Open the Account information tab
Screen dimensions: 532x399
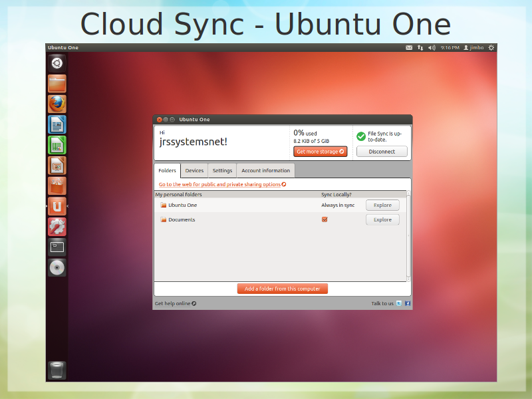(x=265, y=171)
